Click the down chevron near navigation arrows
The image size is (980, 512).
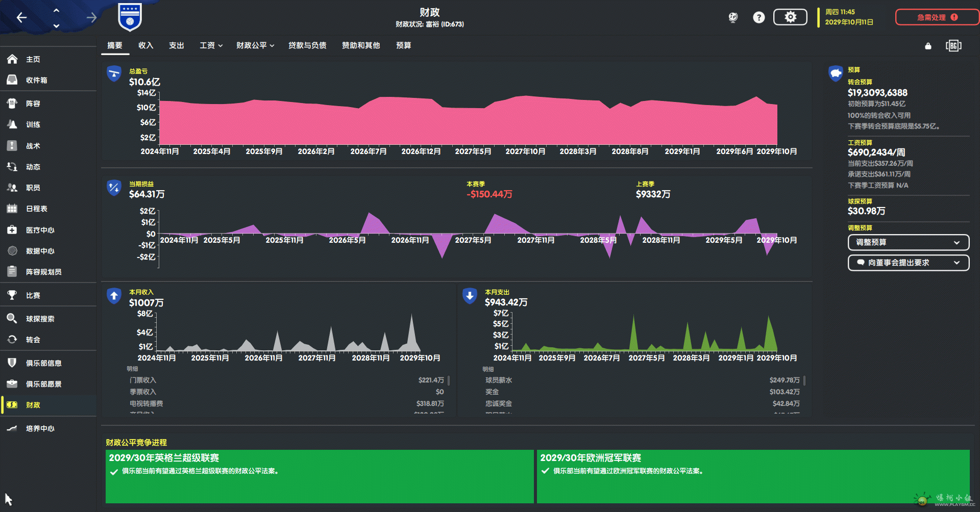coord(56,25)
